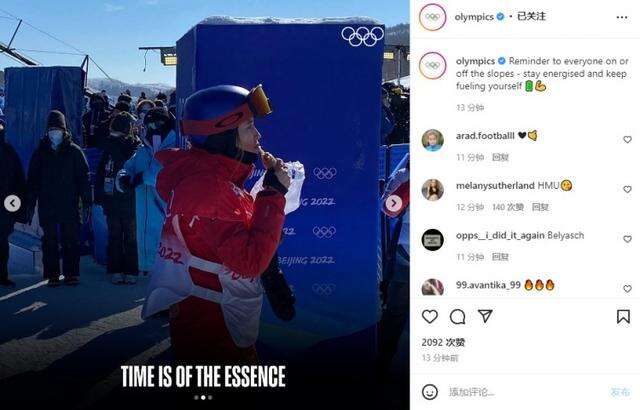Reply to melanysutherland's comment
640x410 pixels.
tap(540, 207)
